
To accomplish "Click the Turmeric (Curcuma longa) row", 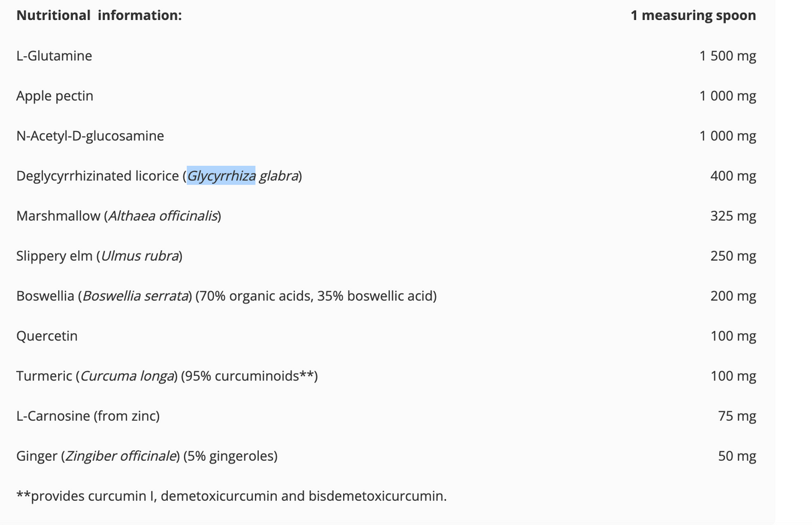I will [387, 376].
